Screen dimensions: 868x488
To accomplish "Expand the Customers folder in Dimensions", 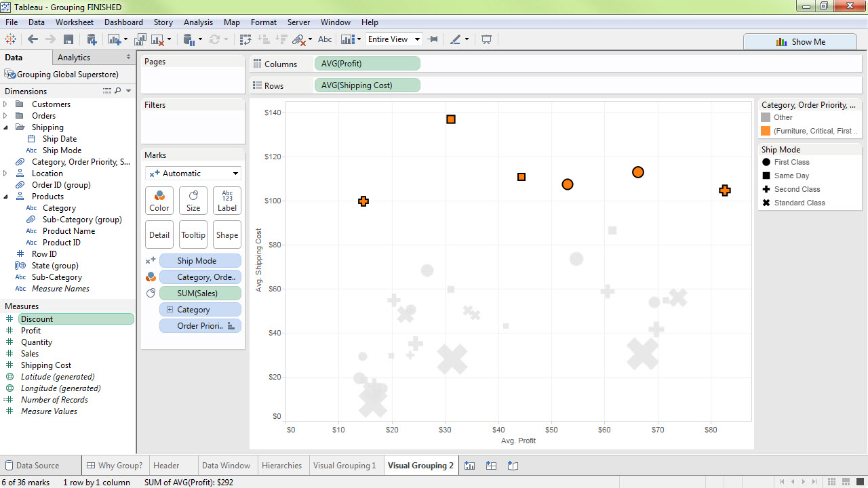I will coord(5,104).
